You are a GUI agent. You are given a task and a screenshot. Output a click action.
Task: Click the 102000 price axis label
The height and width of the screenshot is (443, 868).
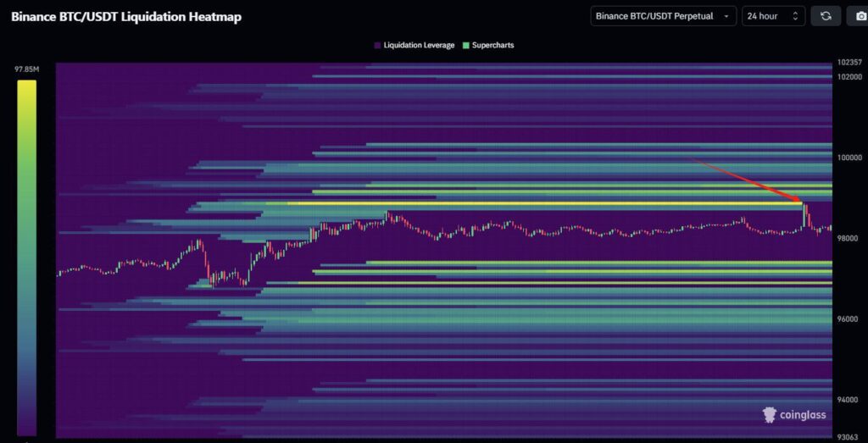tap(849, 77)
